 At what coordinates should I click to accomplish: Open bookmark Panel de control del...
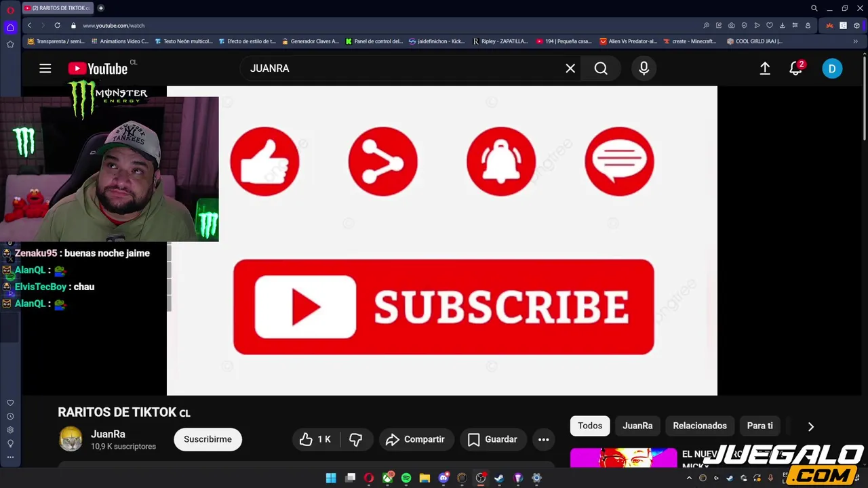pos(374,41)
